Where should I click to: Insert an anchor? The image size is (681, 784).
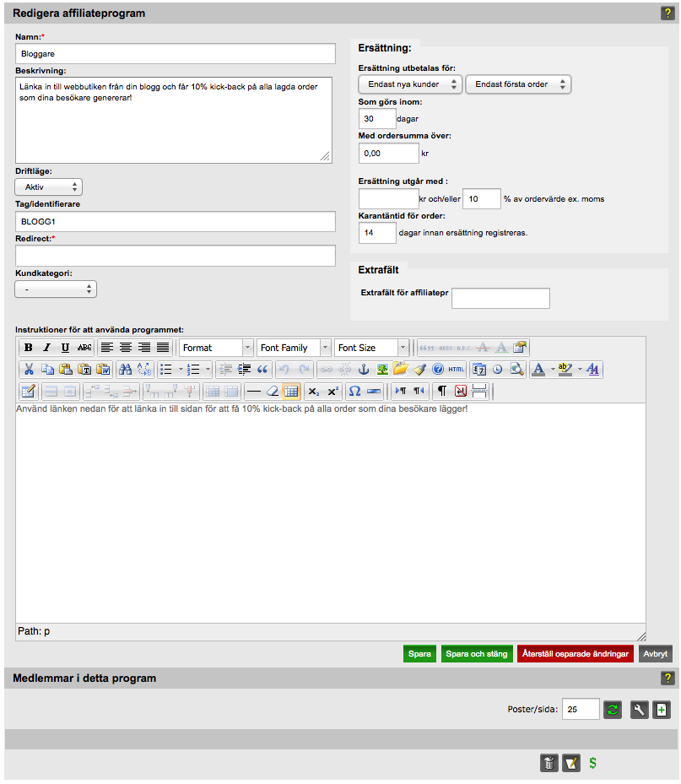point(364,370)
